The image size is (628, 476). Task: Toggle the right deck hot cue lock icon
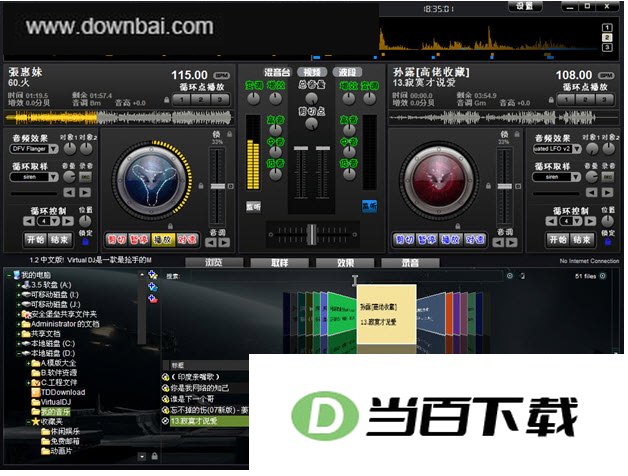click(x=552, y=100)
